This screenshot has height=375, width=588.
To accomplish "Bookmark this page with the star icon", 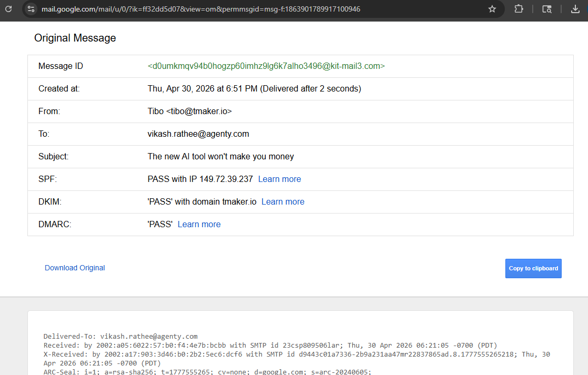I will click(492, 9).
